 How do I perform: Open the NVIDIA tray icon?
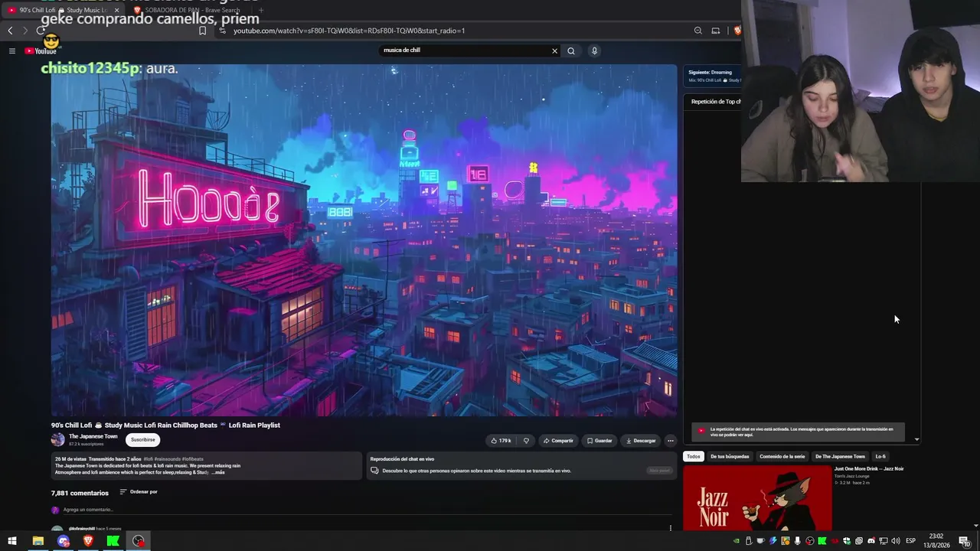coord(737,541)
